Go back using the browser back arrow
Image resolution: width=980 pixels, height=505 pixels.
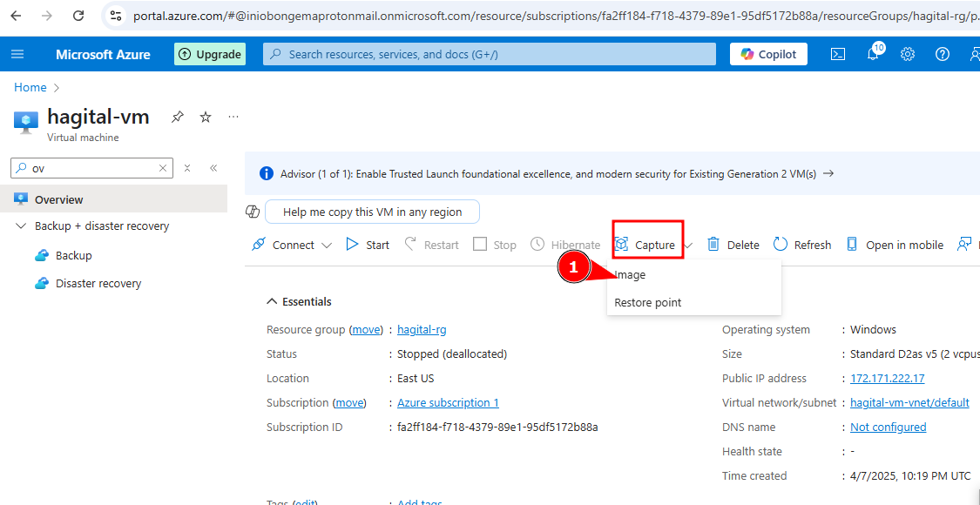[16, 16]
